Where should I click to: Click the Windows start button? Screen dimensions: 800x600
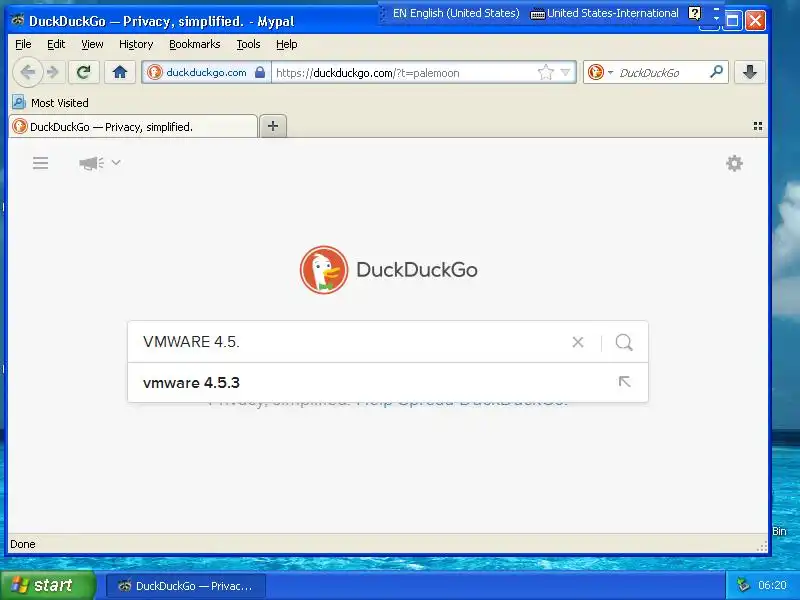point(47,585)
